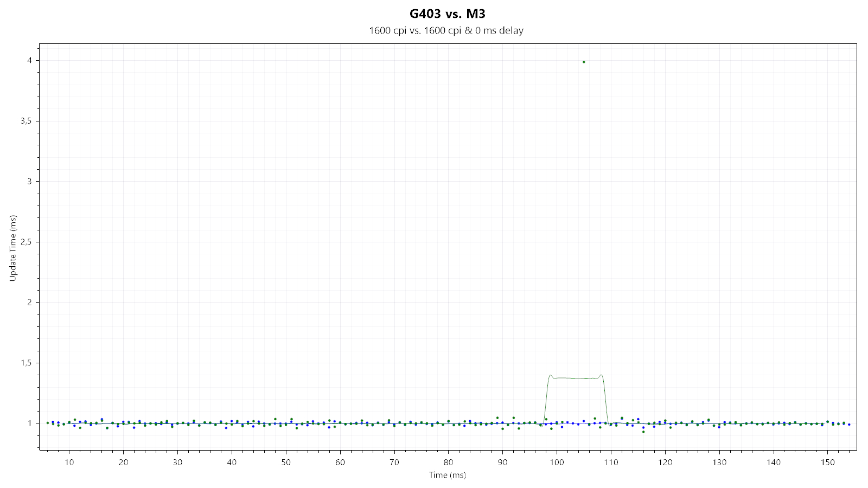Click x-axis tick label "60"

tap(340, 462)
